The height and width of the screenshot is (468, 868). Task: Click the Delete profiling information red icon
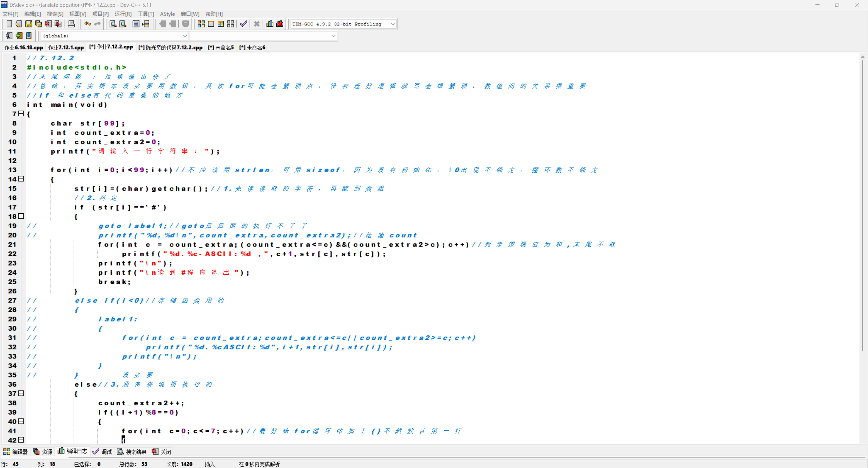[x=280, y=24]
